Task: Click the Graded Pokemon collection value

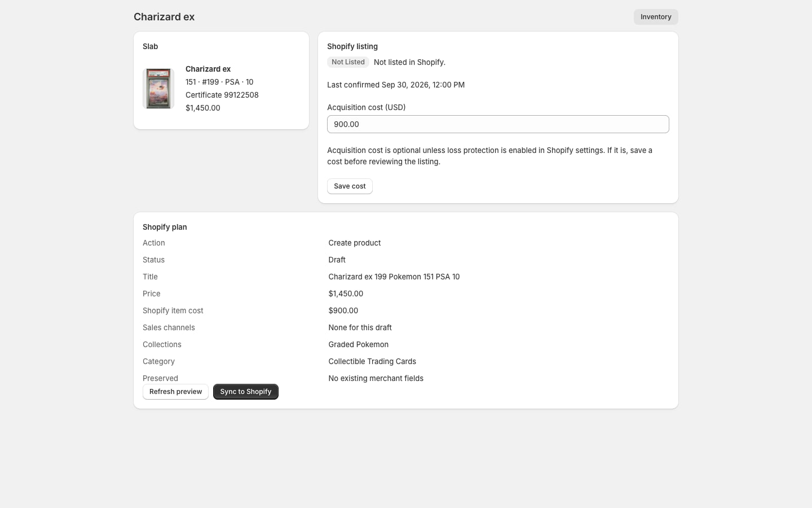Action: point(359,344)
